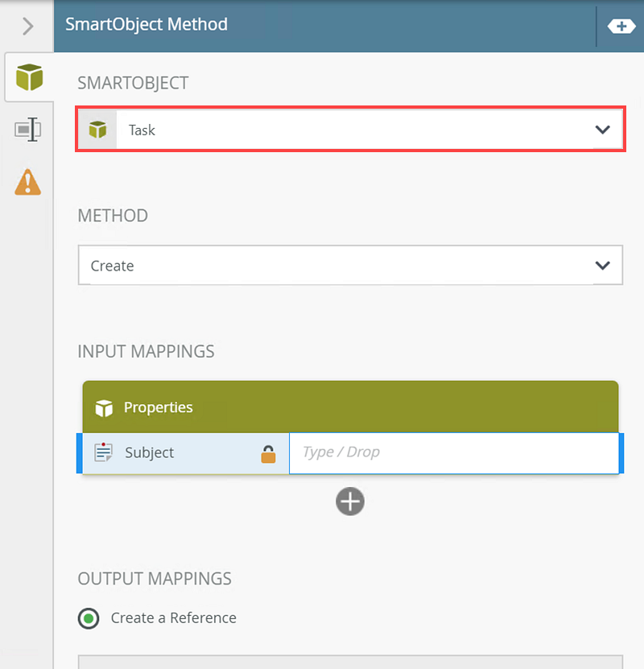
Task: Click the cube icon beside Task
Action: [97, 130]
